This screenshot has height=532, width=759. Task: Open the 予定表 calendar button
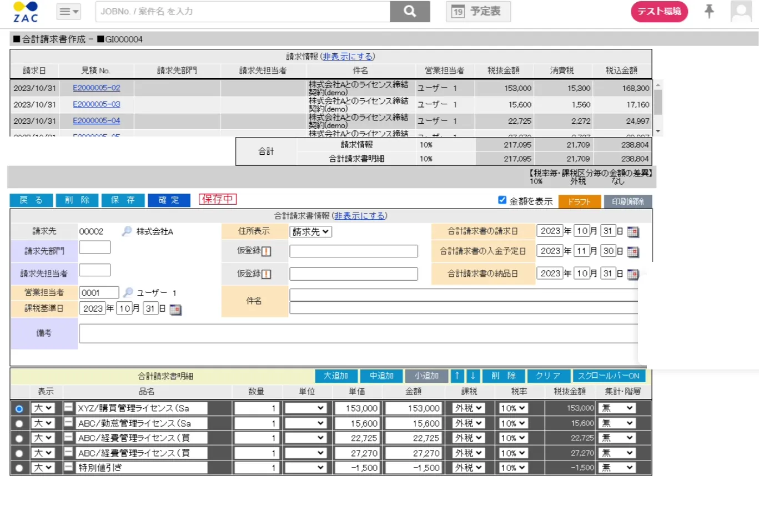click(478, 11)
